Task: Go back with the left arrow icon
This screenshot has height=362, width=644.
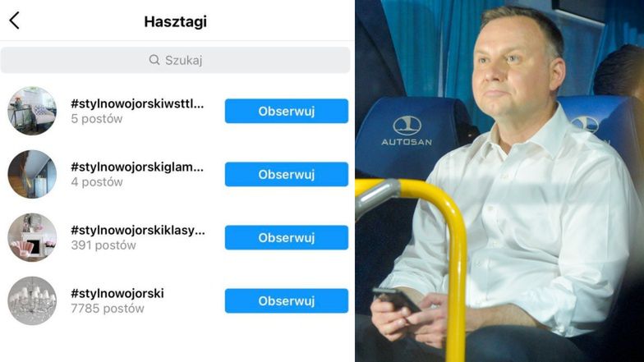Action: [x=15, y=21]
